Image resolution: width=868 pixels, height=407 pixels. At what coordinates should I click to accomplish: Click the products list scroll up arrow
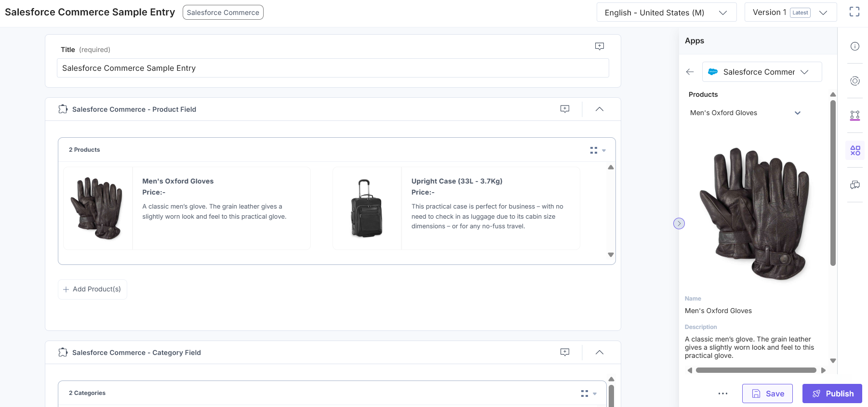611,167
